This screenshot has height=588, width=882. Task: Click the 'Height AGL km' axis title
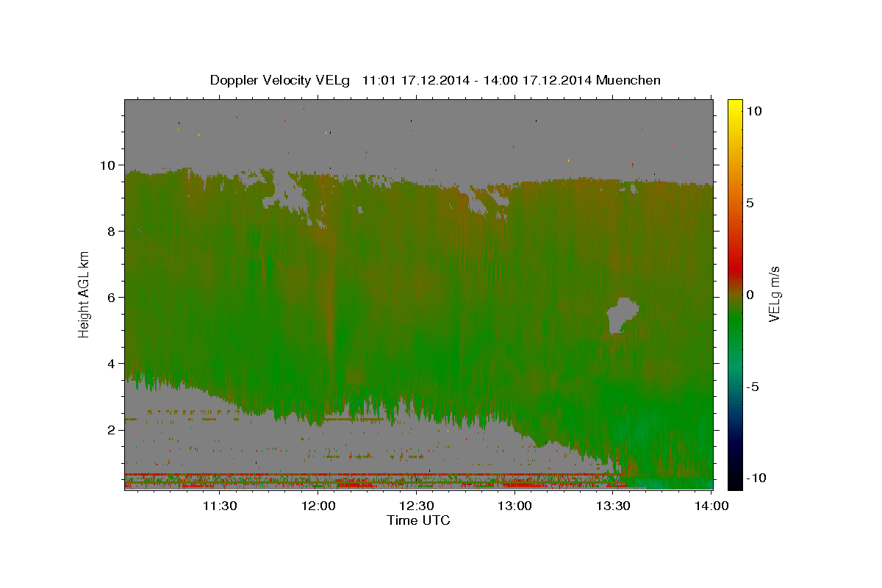85,294
